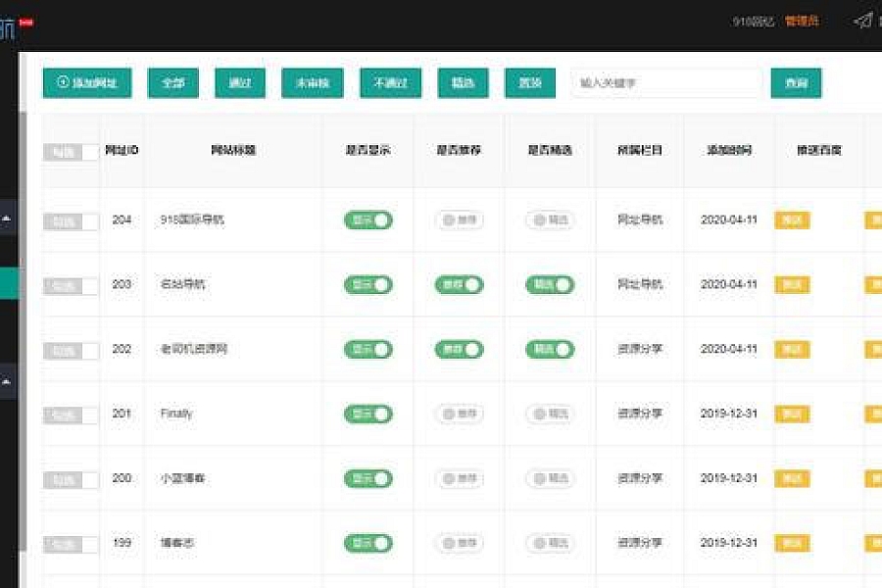This screenshot has height=588, width=882.
Task: Click yellow 推送 button in row 199
Action: 792,543
